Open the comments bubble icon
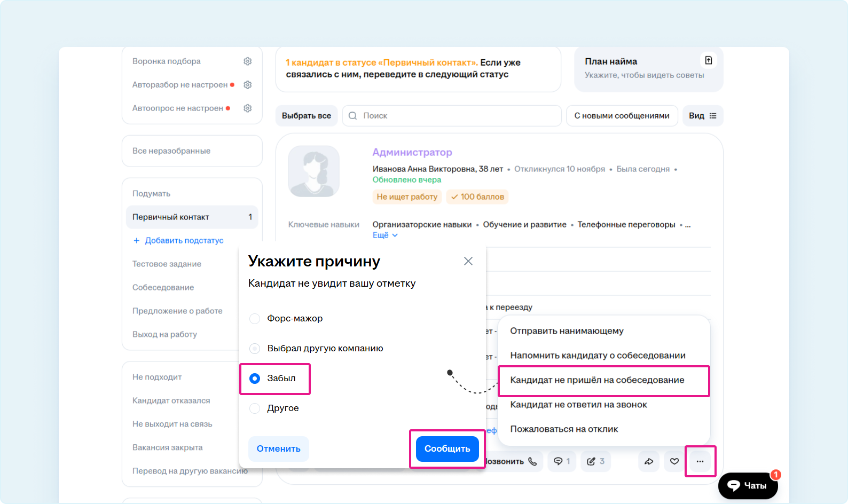The width and height of the screenshot is (848, 504). coord(561,461)
